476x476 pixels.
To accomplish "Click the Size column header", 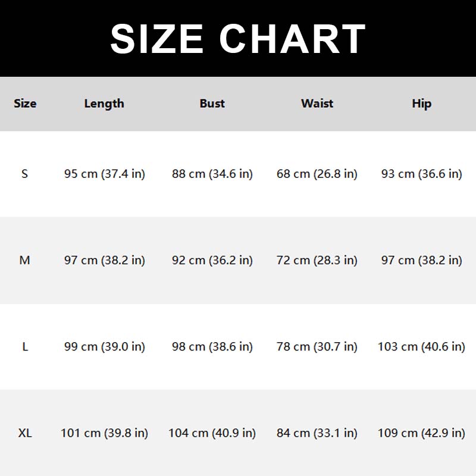I will [x=25, y=104].
